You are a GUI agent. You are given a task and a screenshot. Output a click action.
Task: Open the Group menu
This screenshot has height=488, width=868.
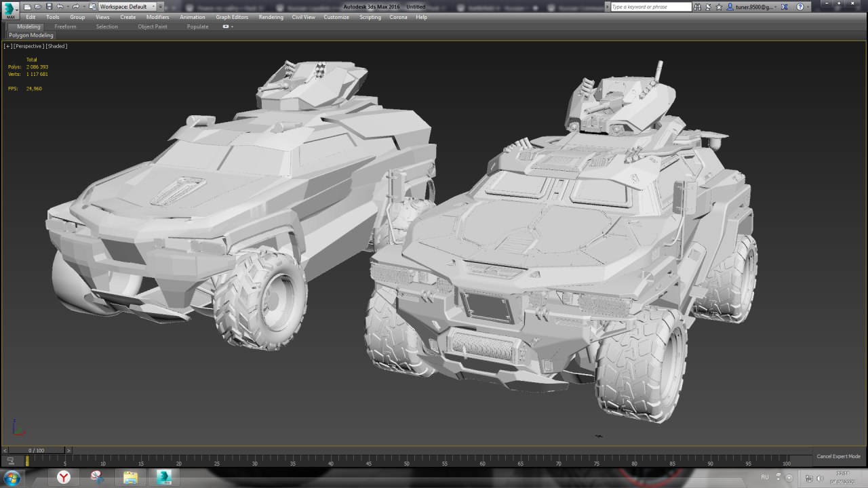pos(77,17)
